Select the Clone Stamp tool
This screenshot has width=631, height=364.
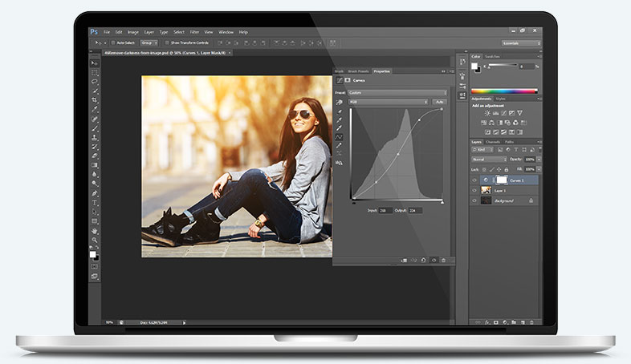(x=95, y=137)
